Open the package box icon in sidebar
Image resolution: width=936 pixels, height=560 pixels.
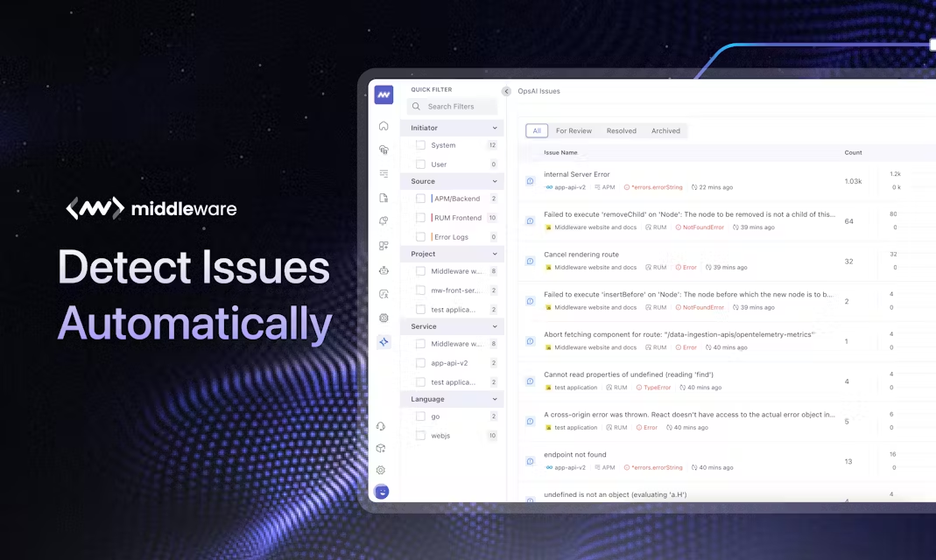pyautogui.click(x=381, y=448)
